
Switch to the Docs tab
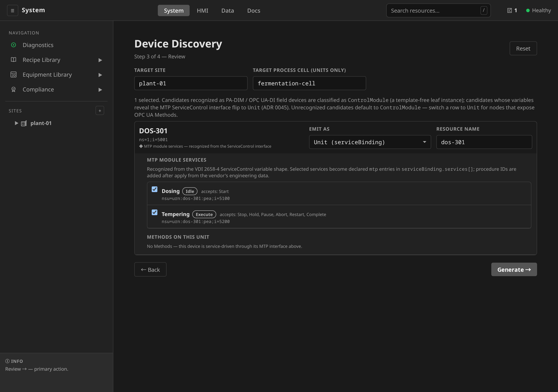(x=254, y=10)
